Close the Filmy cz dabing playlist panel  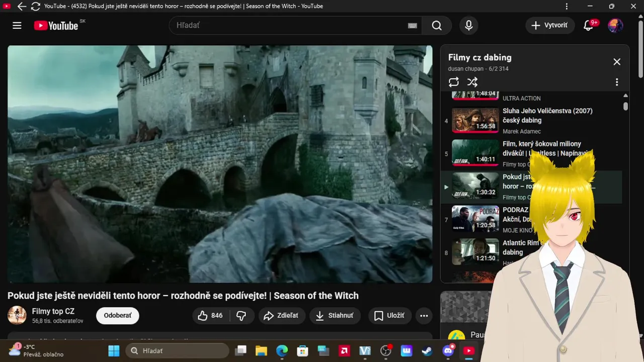[x=617, y=62]
